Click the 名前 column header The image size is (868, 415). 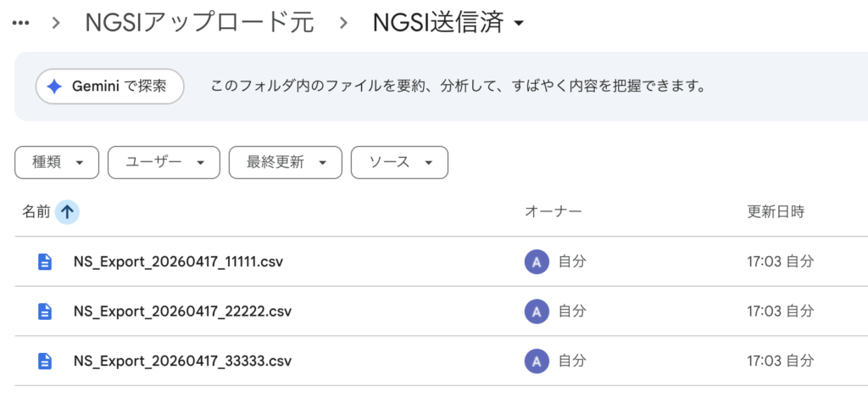(x=36, y=212)
